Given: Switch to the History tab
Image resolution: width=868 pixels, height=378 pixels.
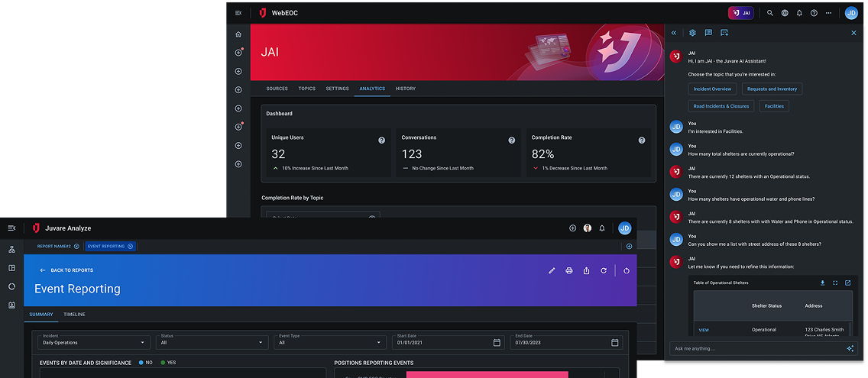Looking at the screenshot, I should coord(405,89).
